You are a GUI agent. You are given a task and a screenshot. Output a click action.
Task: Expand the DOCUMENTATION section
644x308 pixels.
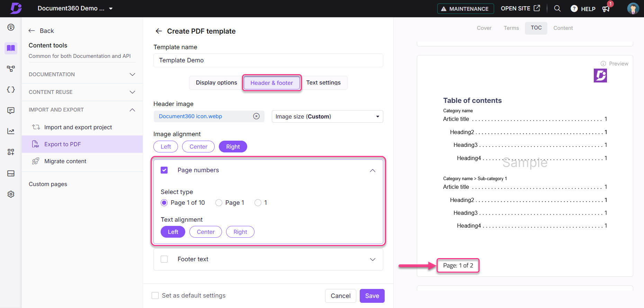click(132, 74)
